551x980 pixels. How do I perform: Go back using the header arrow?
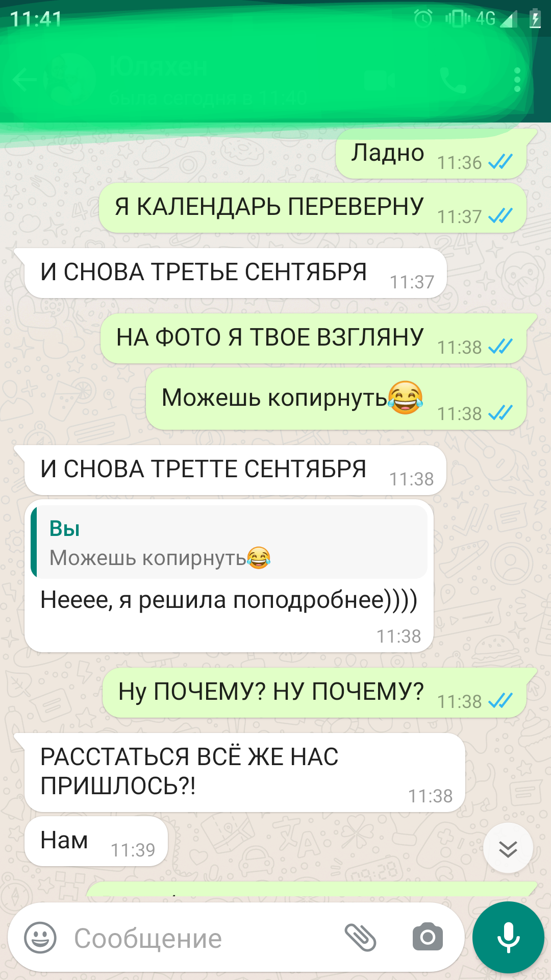[x=24, y=80]
